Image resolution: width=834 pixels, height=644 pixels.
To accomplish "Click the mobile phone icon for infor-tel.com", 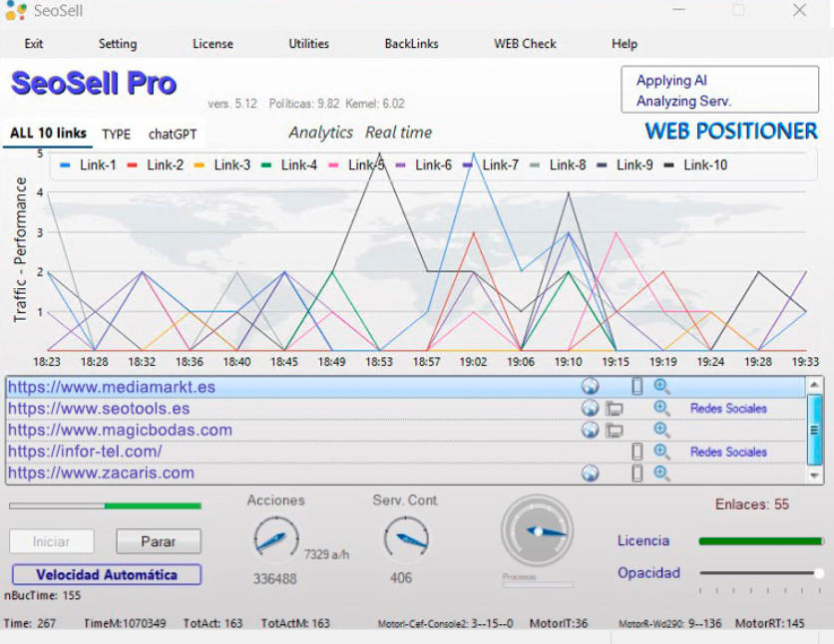I will [636, 452].
